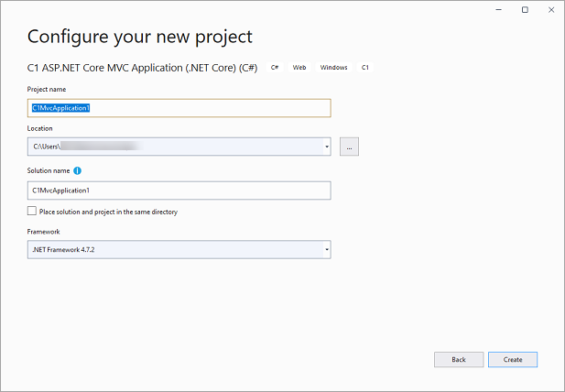This screenshot has height=392, width=565.
Task: Enable placing solution and project in same directory
Action: click(32, 212)
